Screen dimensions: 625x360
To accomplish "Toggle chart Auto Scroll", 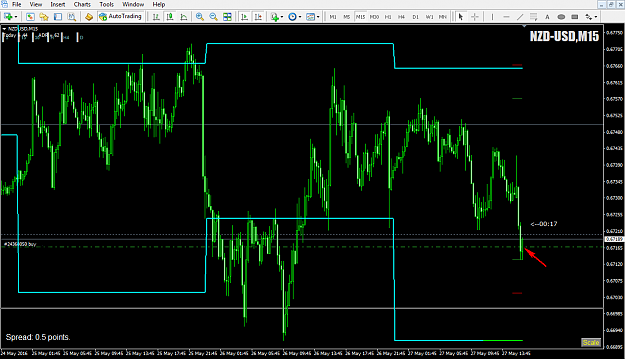I will (244, 17).
